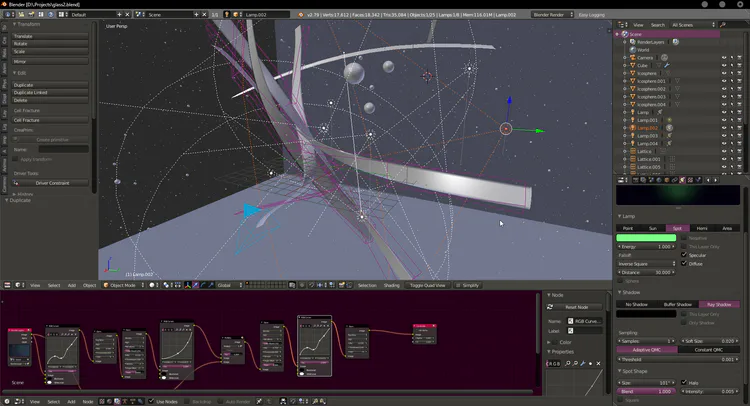Click the Lamp.002 lamp data icon
Viewport: 750px width, 406px height.
(x=669, y=128)
